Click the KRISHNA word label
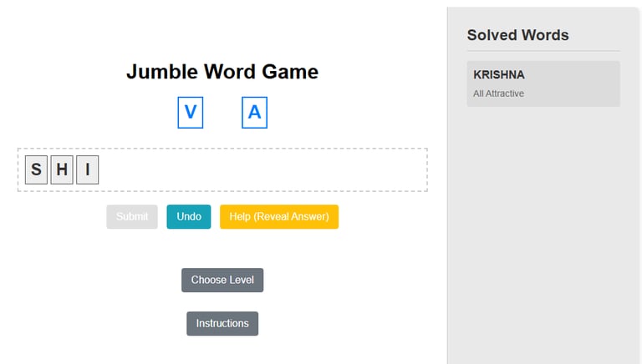This screenshot has height=364, width=642. (499, 75)
